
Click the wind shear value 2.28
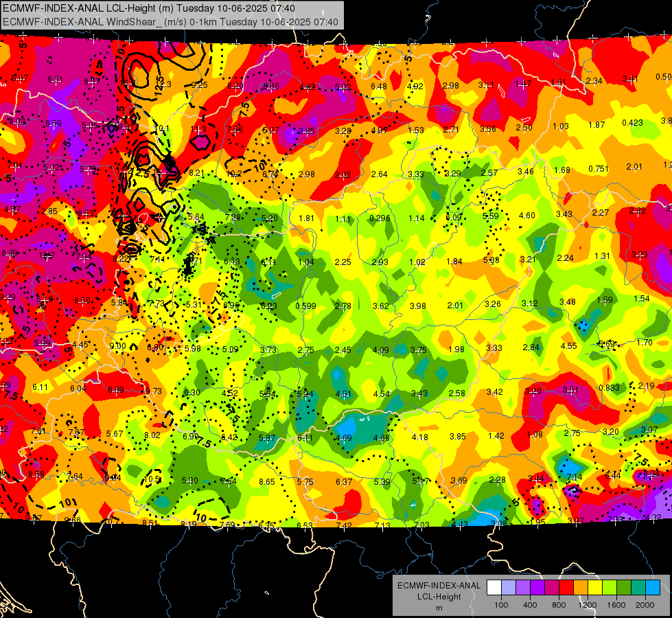click(497, 479)
